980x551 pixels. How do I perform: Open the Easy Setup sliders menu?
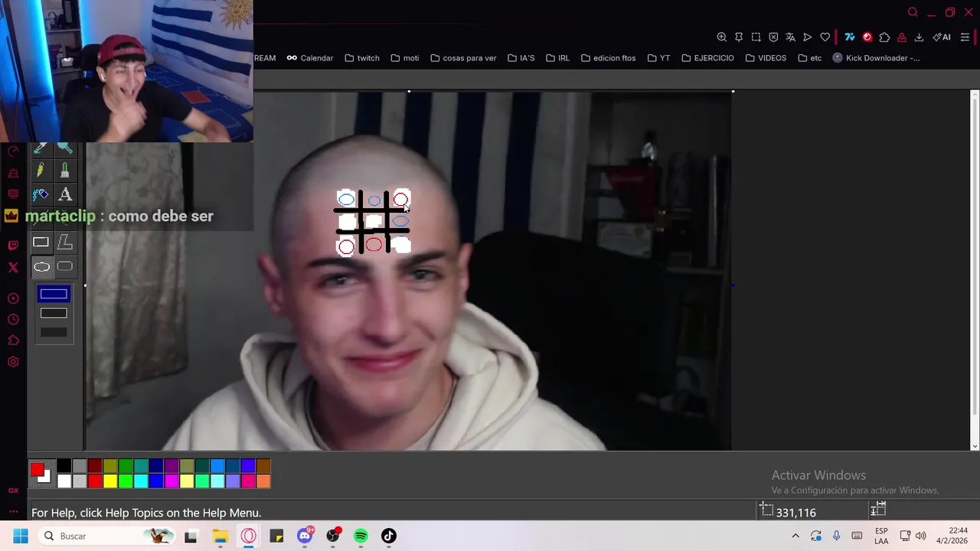[965, 37]
